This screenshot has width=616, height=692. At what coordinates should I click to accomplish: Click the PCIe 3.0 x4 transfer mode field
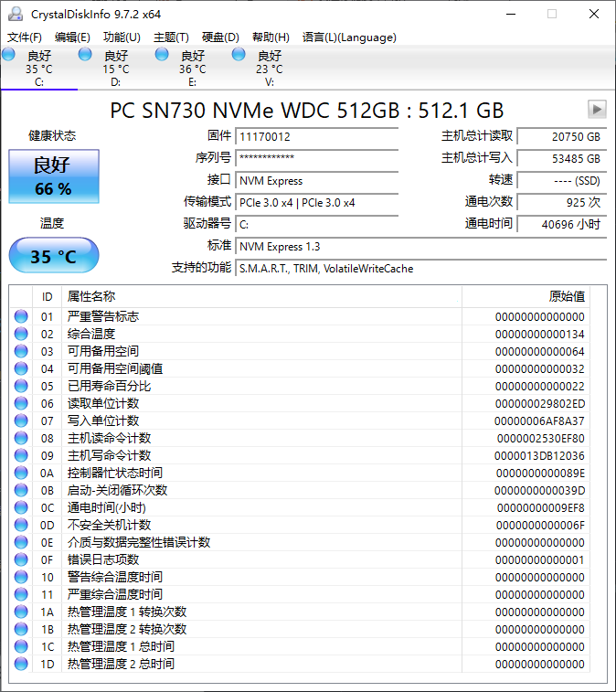(x=317, y=203)
